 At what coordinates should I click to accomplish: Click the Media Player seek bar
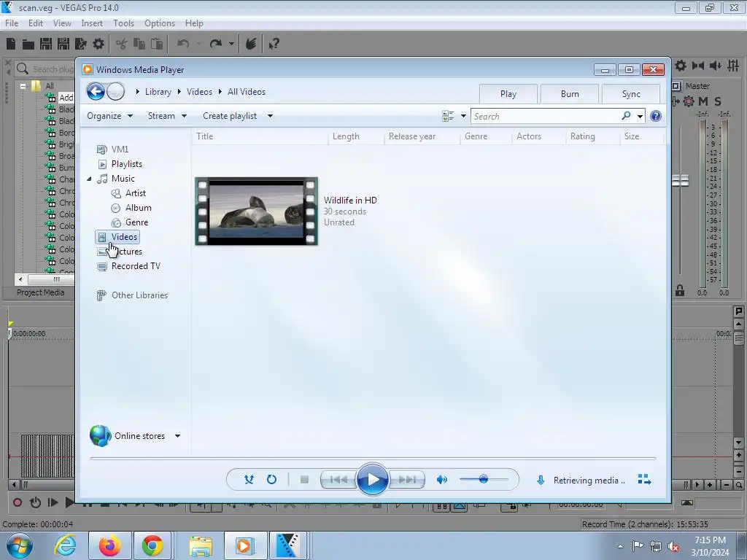click(x=373, y=458)
